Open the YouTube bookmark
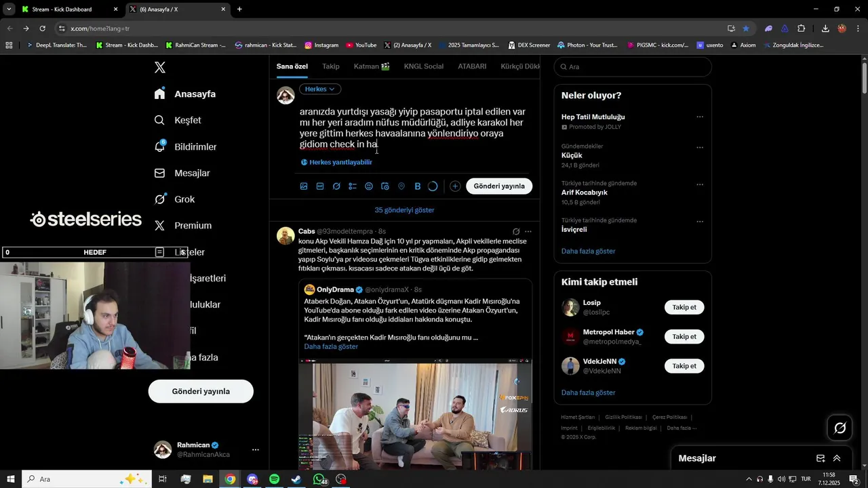The height and width of the screenshot is (488, 868). point(361,45)
